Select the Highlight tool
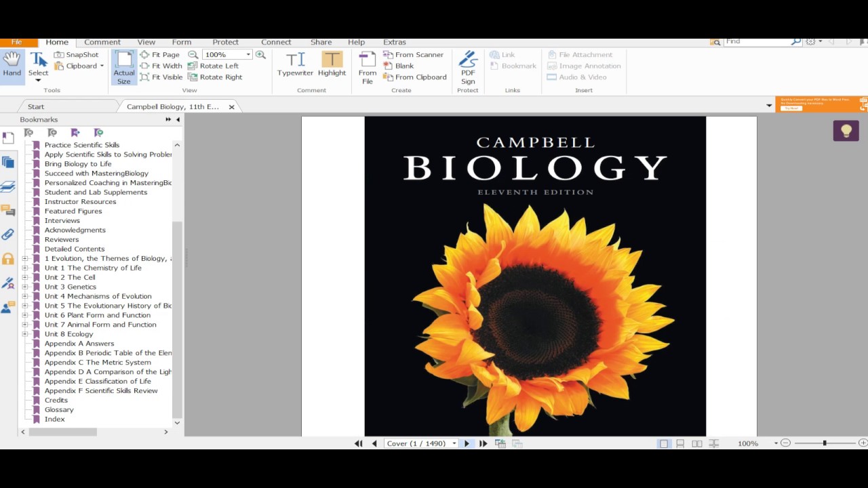This screenshot has height=488, width=868. 332,64
